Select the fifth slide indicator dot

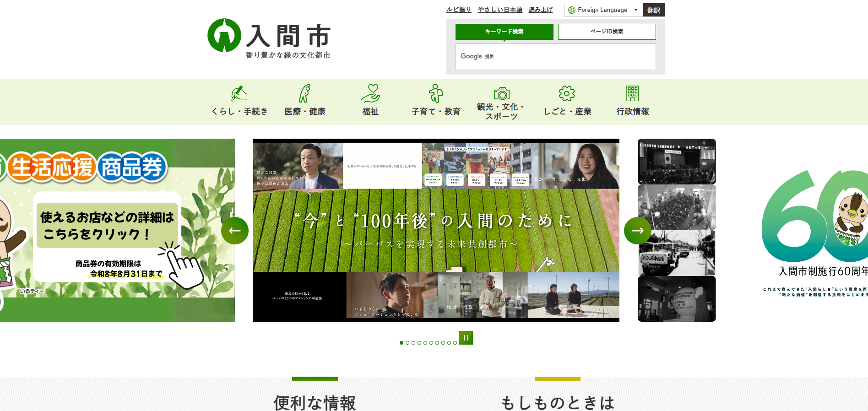425,343
